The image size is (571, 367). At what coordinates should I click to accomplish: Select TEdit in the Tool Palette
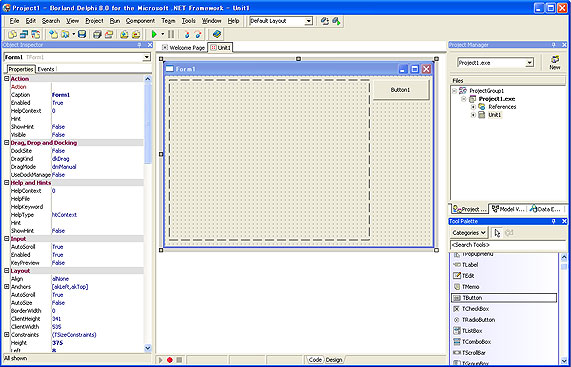coord(504,276)
